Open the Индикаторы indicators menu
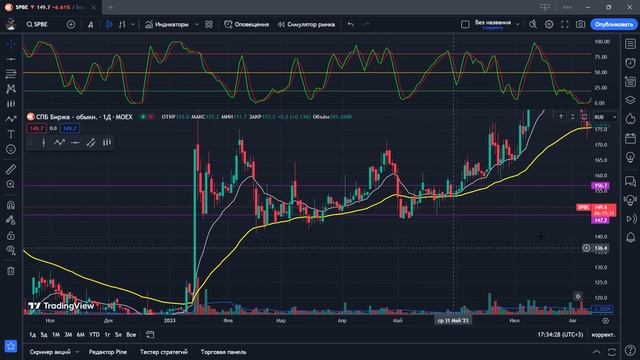The image size is (640, 360). click(167, 24)
